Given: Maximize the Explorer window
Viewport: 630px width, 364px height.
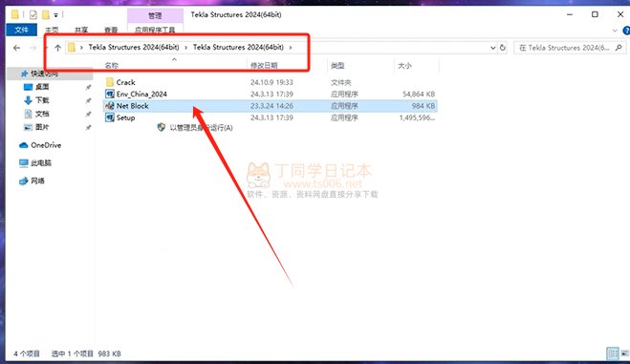Looking at the screenshot, I should [595, 14].
